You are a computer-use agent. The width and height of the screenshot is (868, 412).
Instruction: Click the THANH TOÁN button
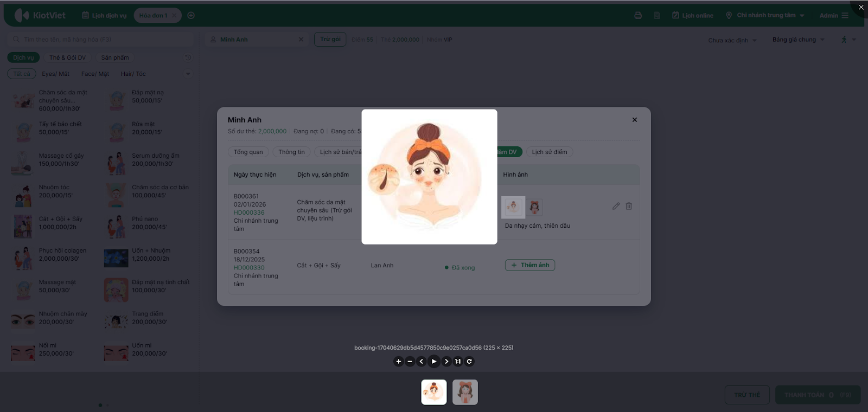[818, 395]
